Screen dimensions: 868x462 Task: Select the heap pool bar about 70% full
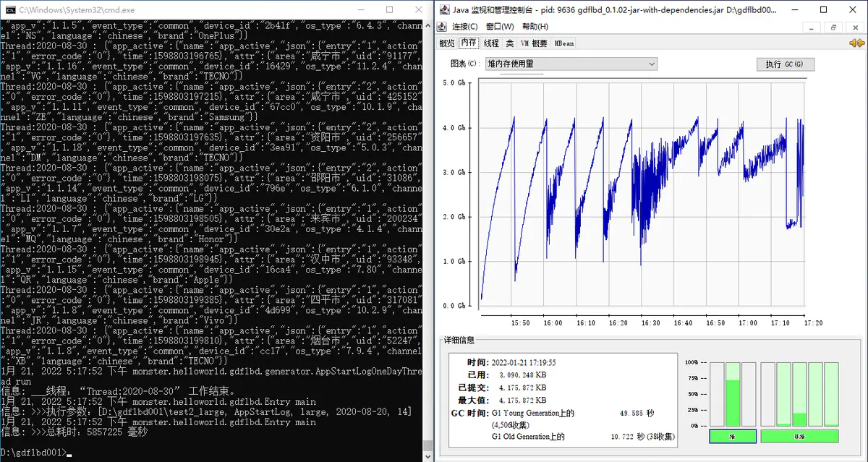click(733, 394)
